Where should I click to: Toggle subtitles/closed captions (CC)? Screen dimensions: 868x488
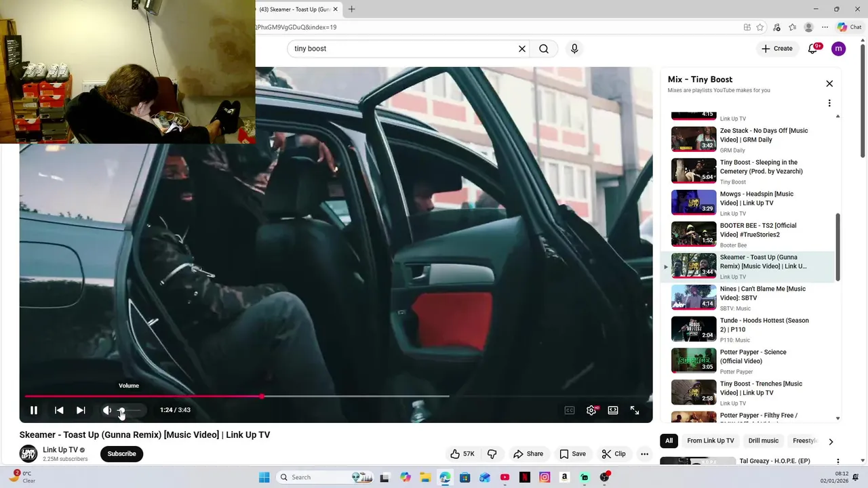click(570, 410)
